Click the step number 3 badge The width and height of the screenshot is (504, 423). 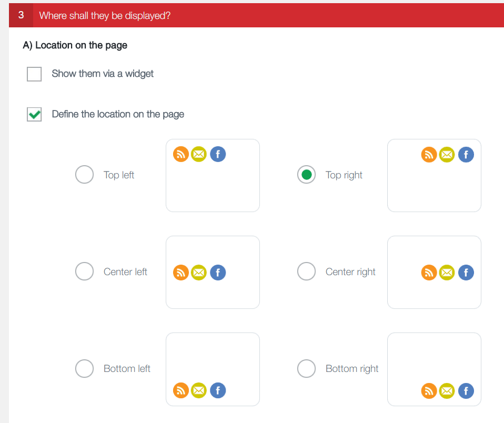[21, 15]
